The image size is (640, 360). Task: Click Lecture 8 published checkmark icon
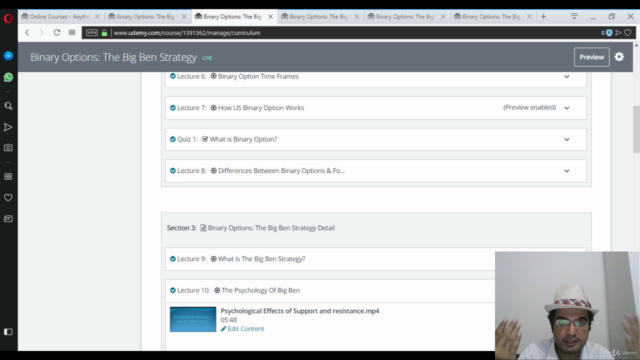pos(173,171)
